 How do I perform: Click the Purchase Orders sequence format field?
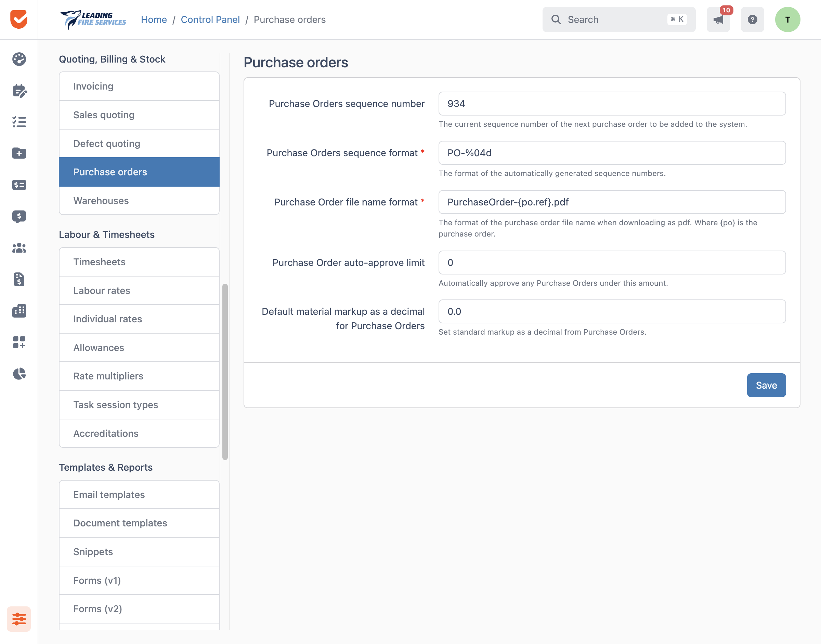click(x=612, y=153)
